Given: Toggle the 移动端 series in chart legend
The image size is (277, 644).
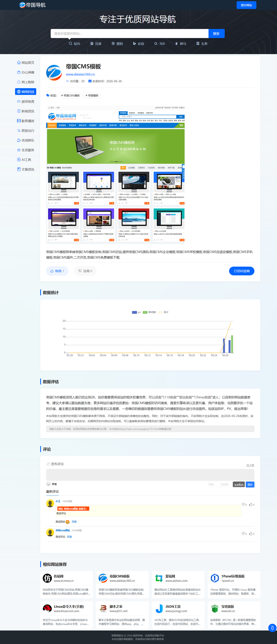Looking at the screenshot, I should click(x=149, y=312).
